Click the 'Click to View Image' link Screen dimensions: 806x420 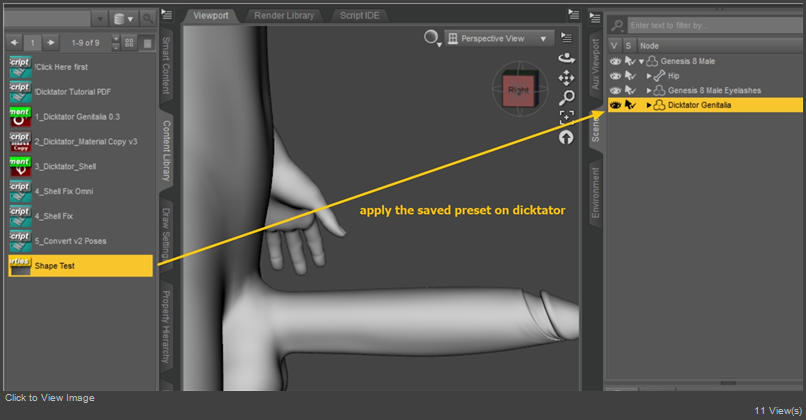pos(50,397)
